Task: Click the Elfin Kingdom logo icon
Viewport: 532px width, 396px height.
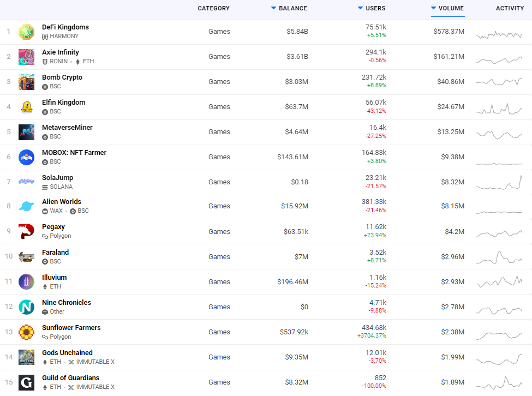Action: 27,107
